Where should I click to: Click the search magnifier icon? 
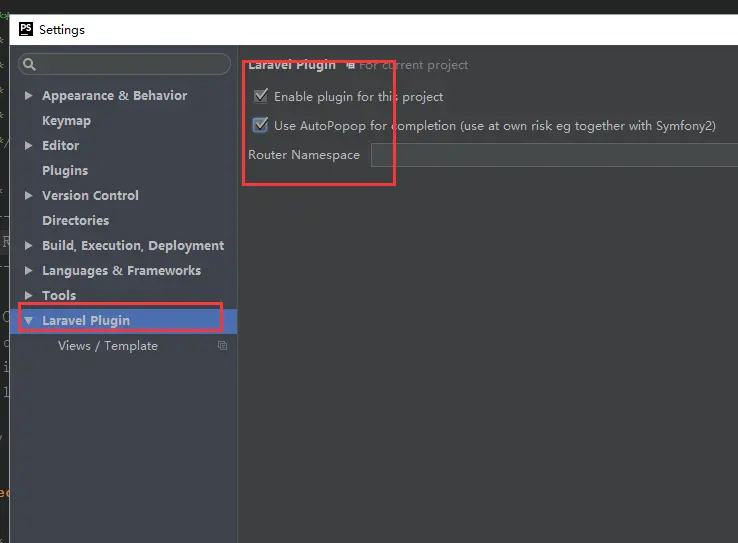(29, 64)
